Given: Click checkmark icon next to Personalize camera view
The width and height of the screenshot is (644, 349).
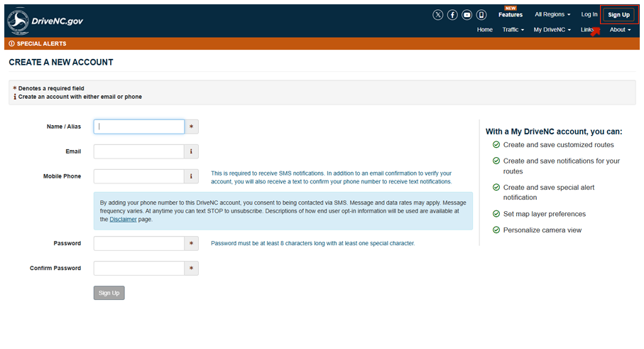Looking at the screenshot, I should tap(496, 230).
